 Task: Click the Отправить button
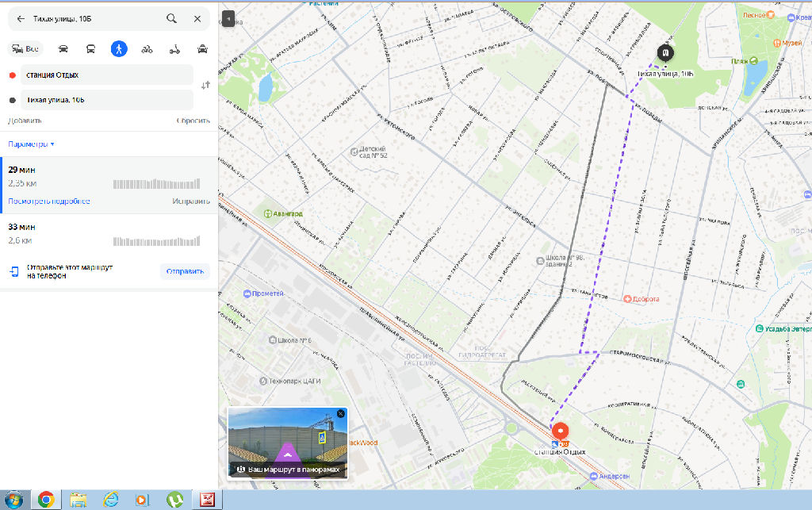(185, 271)
